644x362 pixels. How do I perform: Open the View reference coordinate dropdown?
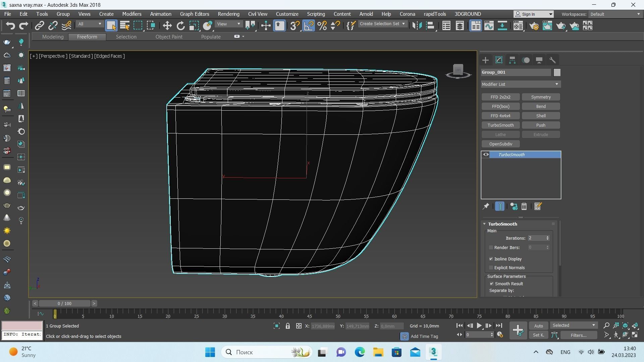click(x=229, y=24)
